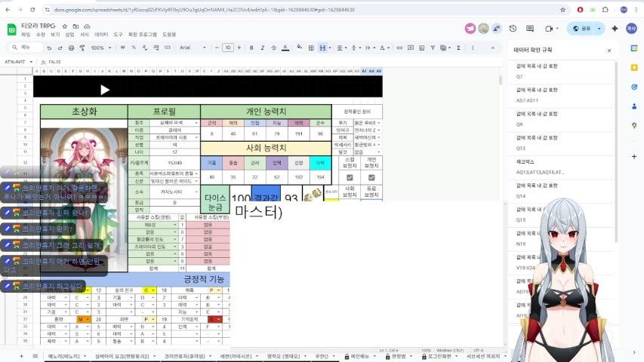
Task: Open the 탈것 없음 dropdown
Action: 379,152
